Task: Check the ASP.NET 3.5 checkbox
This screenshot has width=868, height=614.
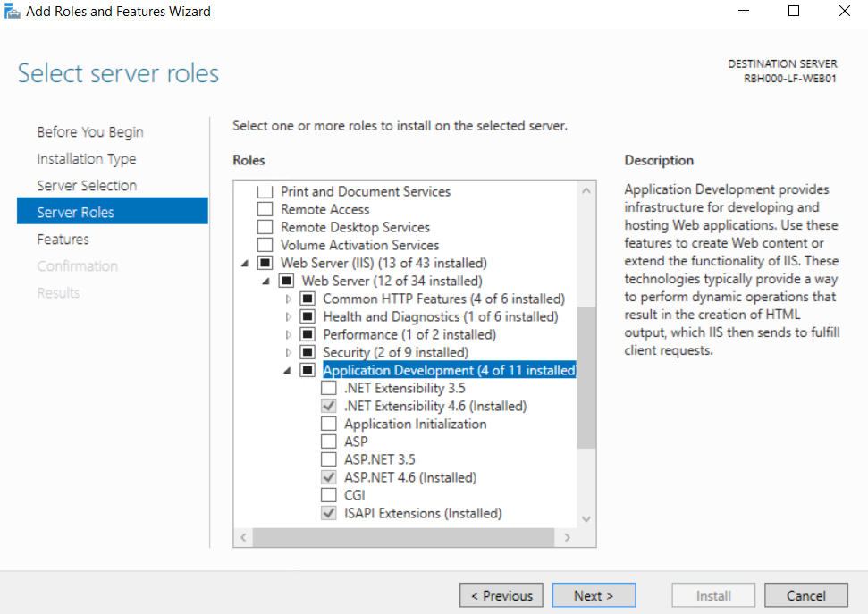Action: pos(329,459)
